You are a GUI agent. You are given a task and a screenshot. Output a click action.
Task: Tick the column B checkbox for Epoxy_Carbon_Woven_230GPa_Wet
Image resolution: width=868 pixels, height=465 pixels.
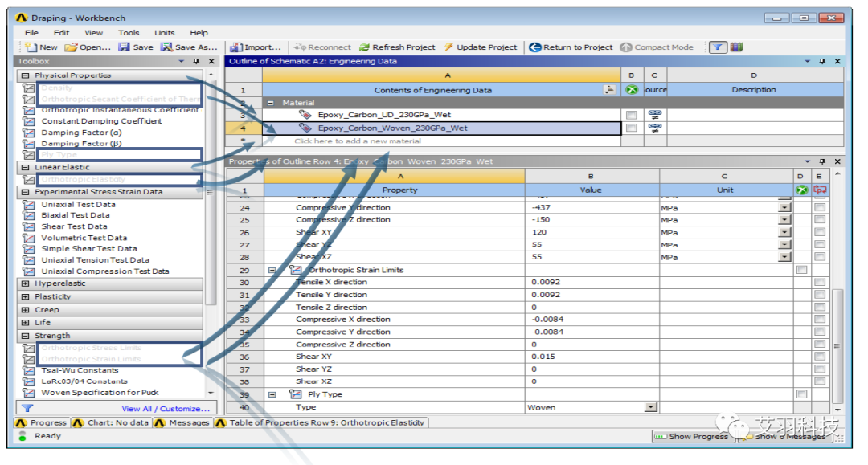[631, 128]
